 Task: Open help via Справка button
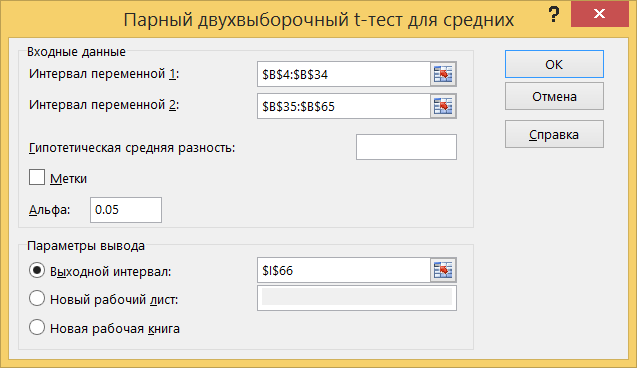click(554, 134)
